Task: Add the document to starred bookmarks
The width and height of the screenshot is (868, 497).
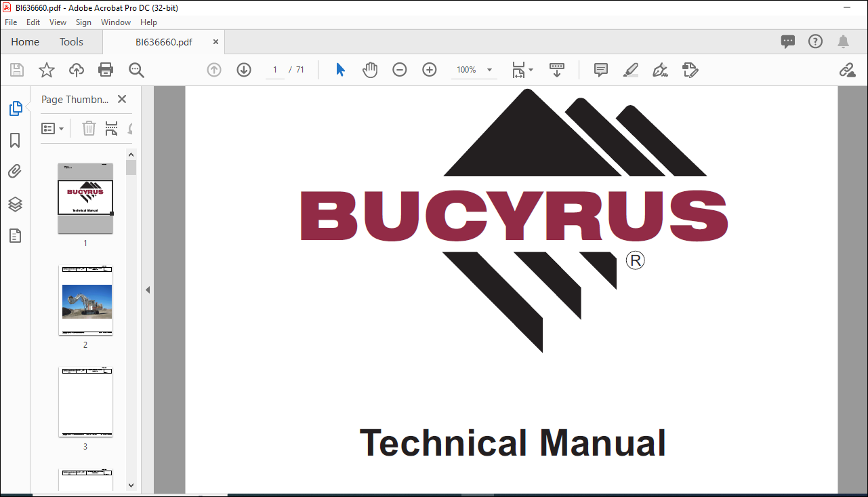Action: pos(46,70)
